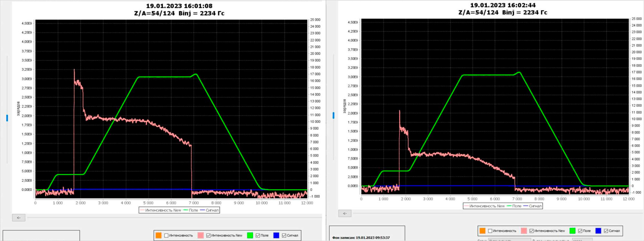Uncheck Интенсивность New for the left chart
The width and height of the screenshot is (644, 241).
(208, 236)
